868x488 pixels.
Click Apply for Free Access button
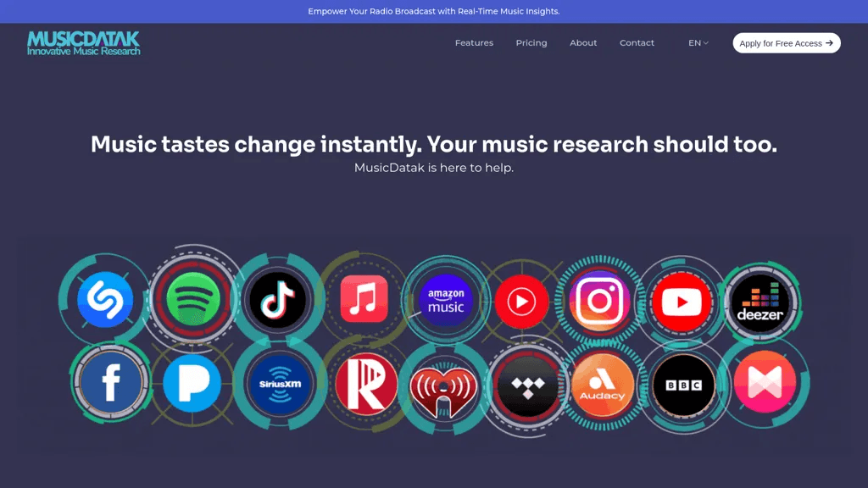(x=787, y=43)
